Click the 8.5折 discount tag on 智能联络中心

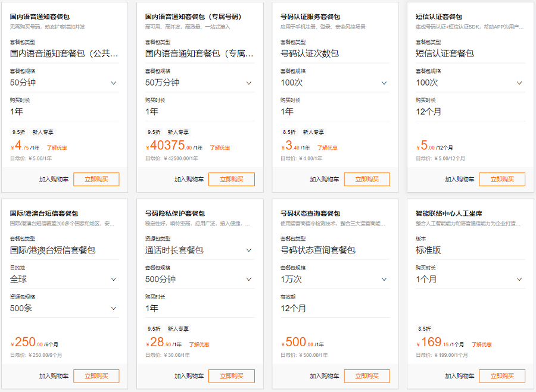tap(424, 329)
